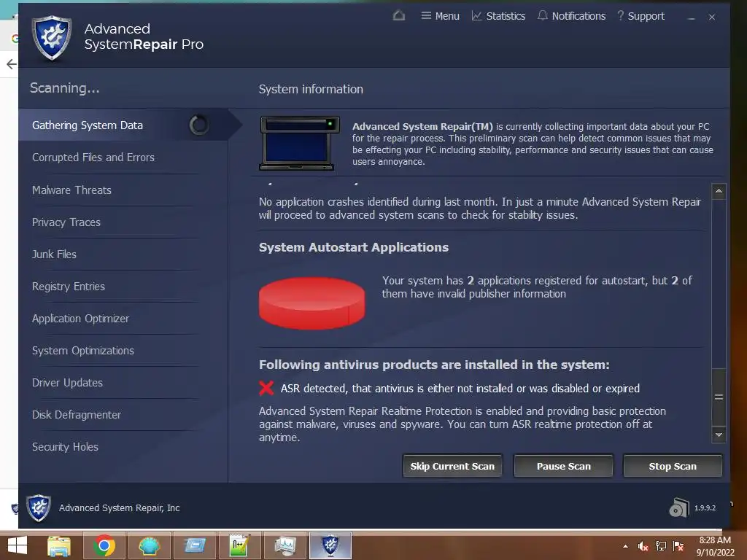747x560 pixels.
Task: Click the Skip Current Scan button
Action: coord(452,466)
